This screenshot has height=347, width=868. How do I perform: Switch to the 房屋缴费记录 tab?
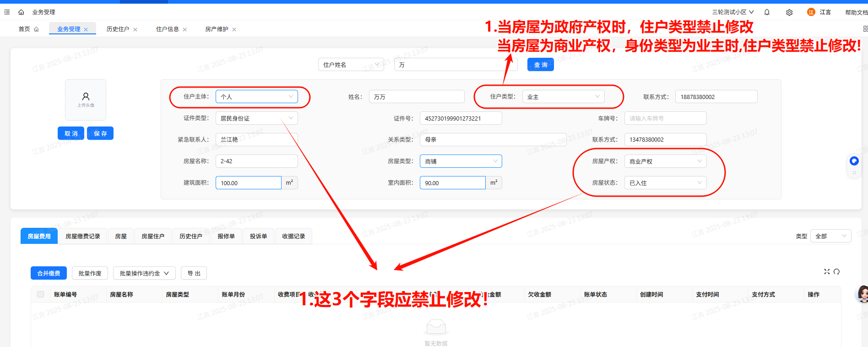click(x=83, y=236)
